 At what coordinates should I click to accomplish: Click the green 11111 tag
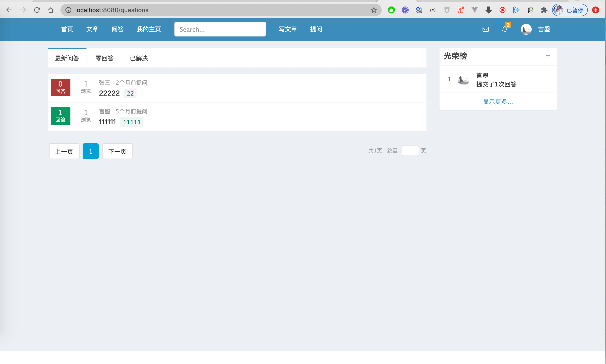tap(132, 122)
